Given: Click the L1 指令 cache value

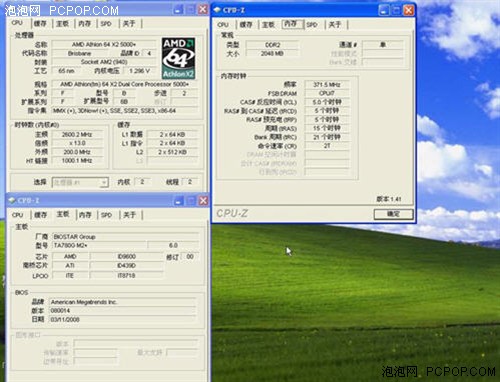Looking at the screenshot, I should click(x=172, y=143).
